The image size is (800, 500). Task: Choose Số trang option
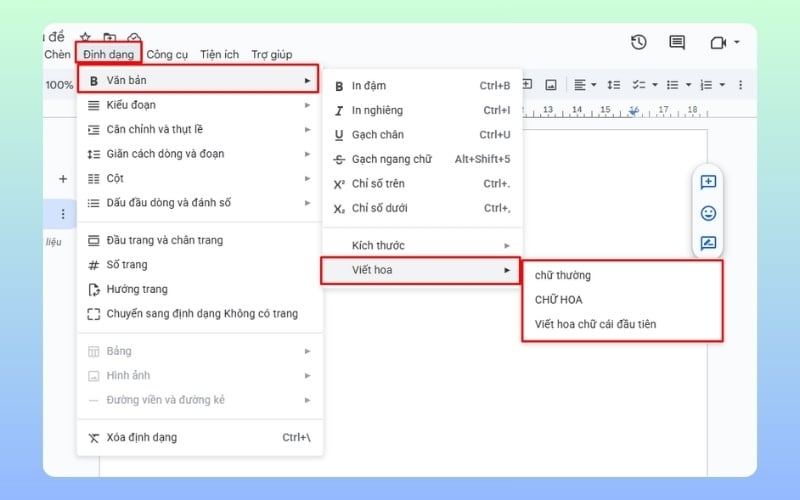pyautogui.click(x=199, y=265)
